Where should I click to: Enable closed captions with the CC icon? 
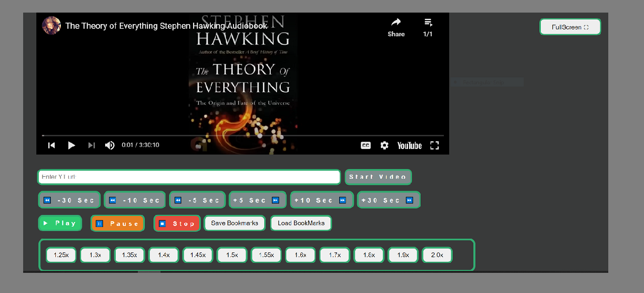365,145
